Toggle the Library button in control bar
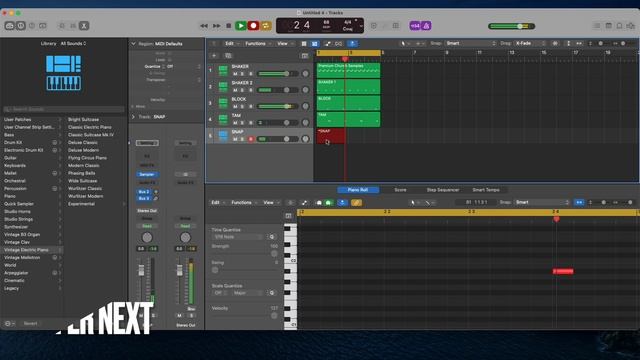Image resolution: width=640 pixels, height=360 pixels. pos(9,26)
